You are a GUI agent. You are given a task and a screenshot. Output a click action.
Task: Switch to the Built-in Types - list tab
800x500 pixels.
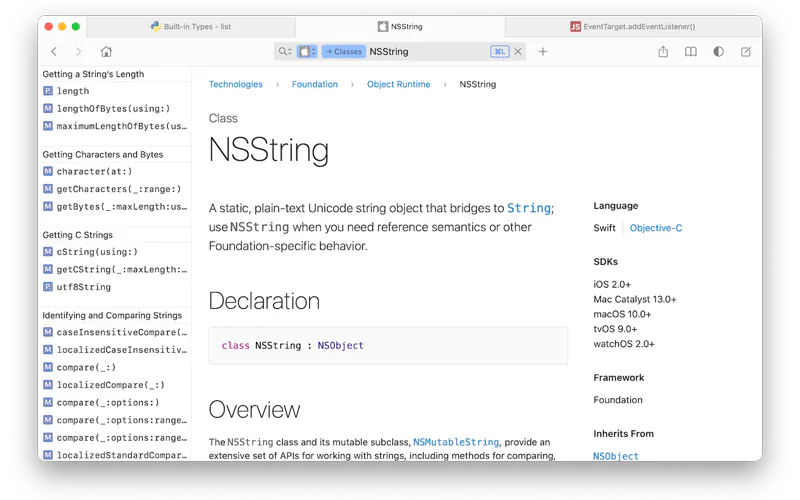191,27
